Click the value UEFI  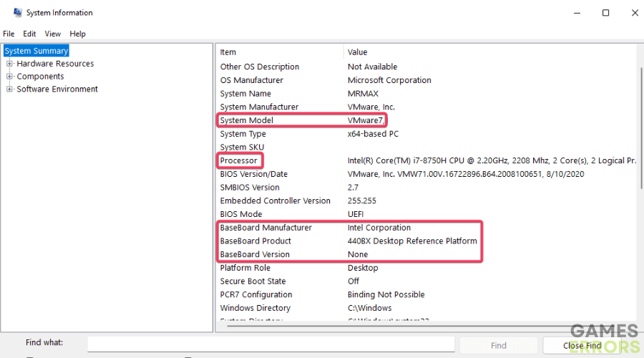pos(356,214)
